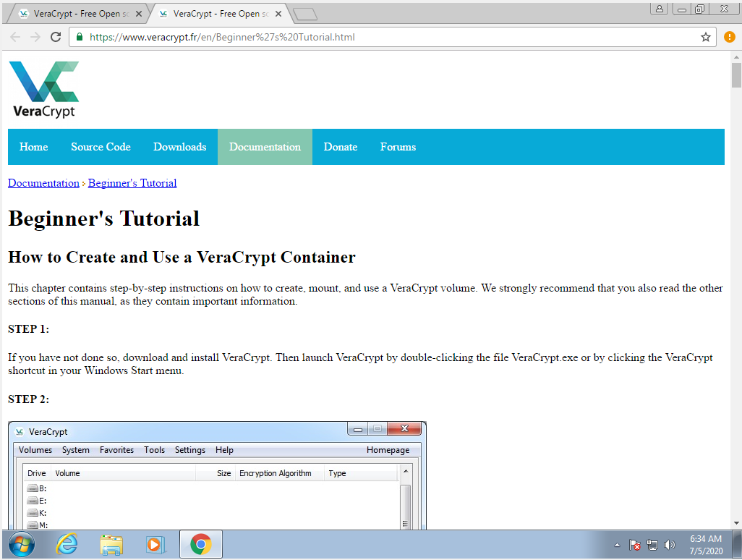Viewport: 742px width, 560px height.
Task: Open the Source Code navigation item
Action: [101, 147]
